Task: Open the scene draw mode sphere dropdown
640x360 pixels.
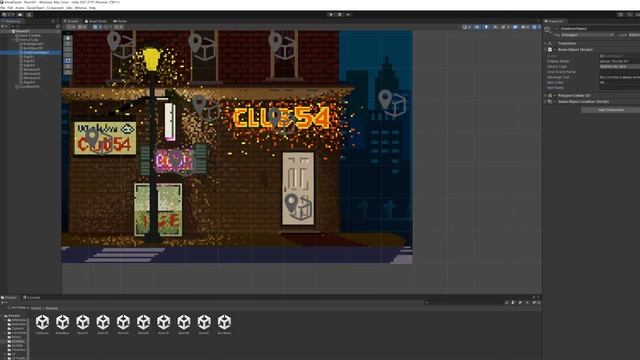Action: click(466, 27)
